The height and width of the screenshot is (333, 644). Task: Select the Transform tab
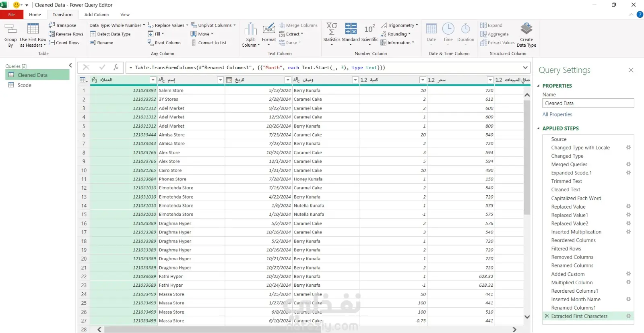pos(62,14)
